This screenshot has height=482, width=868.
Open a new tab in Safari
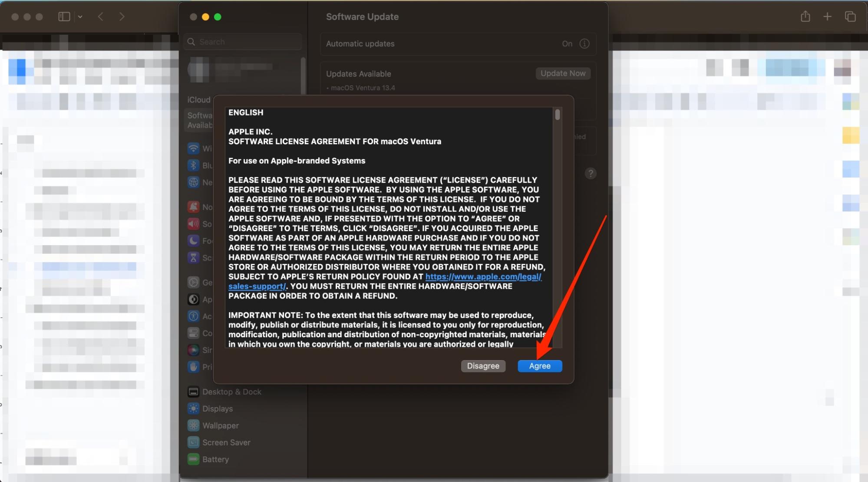(x=828, y=17)
